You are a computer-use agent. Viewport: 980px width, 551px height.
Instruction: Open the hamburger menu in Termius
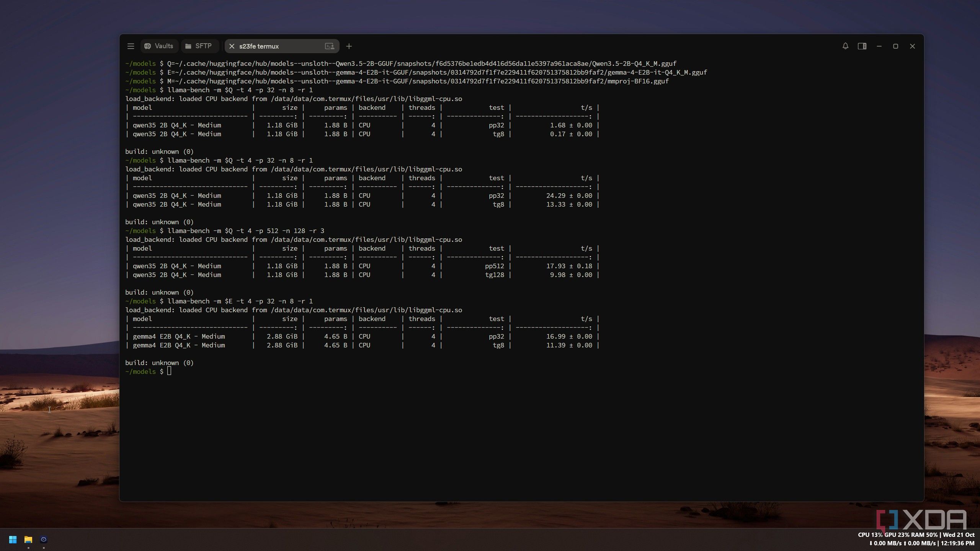tap(131, 46)
